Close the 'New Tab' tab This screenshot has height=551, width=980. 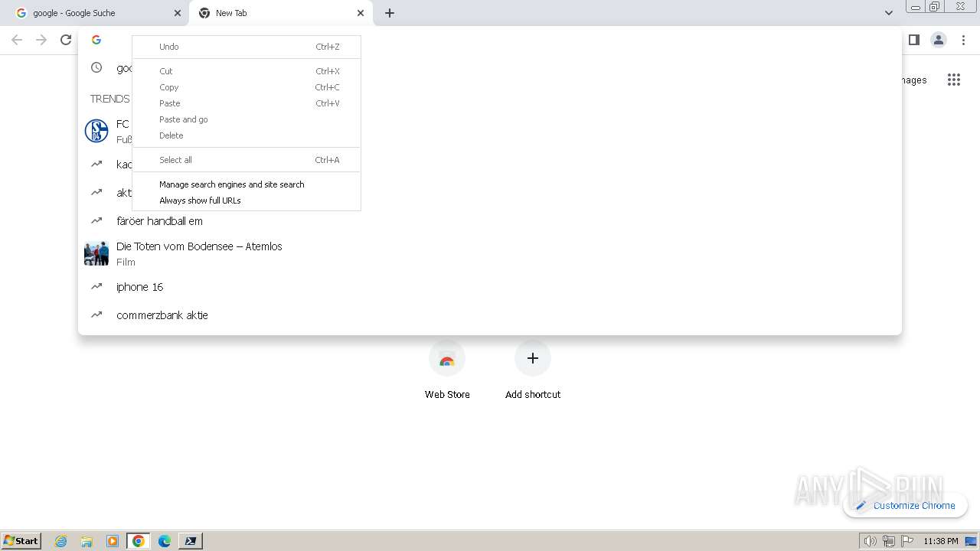[361, 13]
